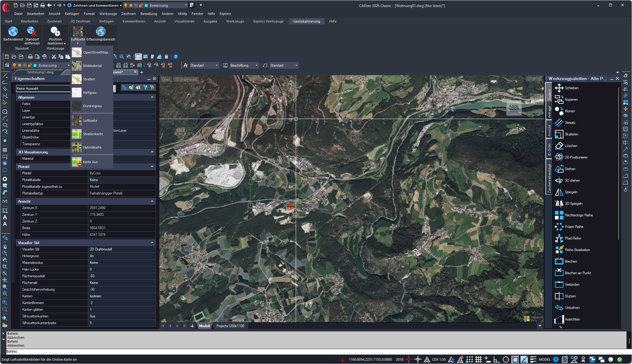Toggle the grid display in status bar
The width and height of the screenshot is (632, 364).
[478, 359]
